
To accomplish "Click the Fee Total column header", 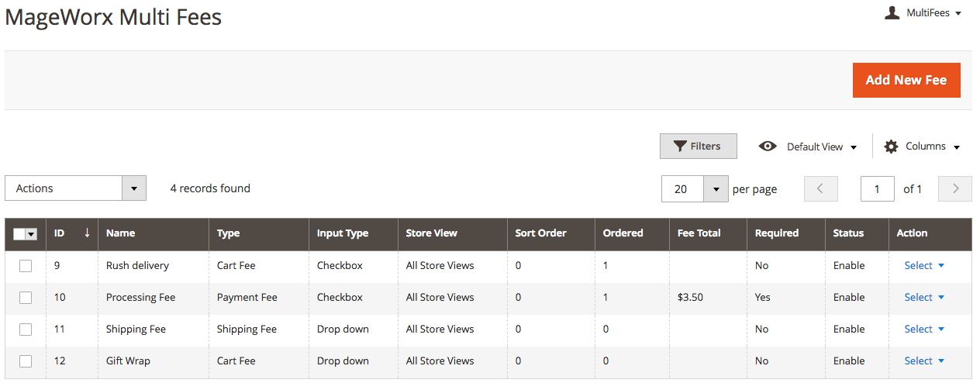I will coord(708,233).
